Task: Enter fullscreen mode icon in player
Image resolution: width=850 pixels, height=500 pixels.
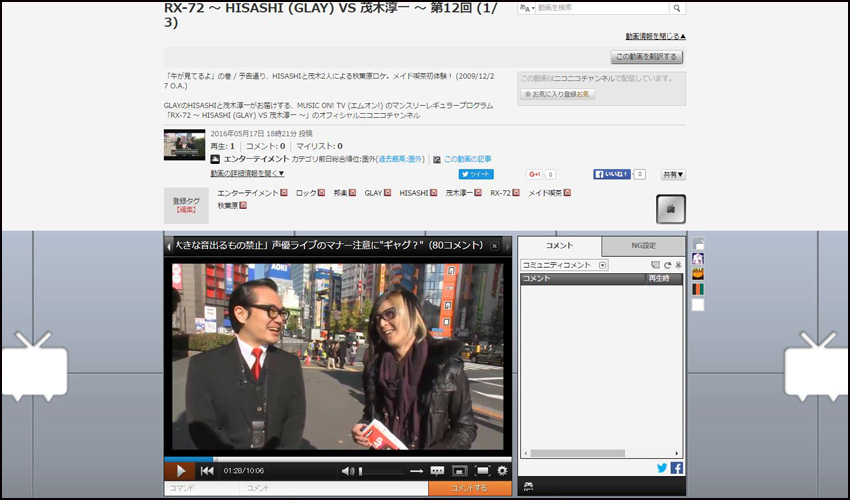Action: [x=482, y=471]
